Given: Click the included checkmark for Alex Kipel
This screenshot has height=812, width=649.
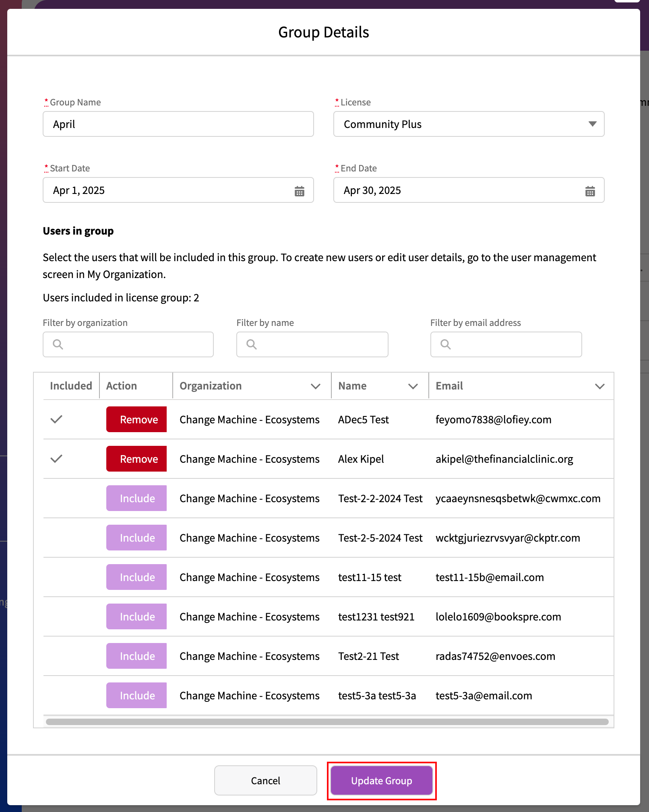Looking at the screenshot, I should [x=56, y=459].
